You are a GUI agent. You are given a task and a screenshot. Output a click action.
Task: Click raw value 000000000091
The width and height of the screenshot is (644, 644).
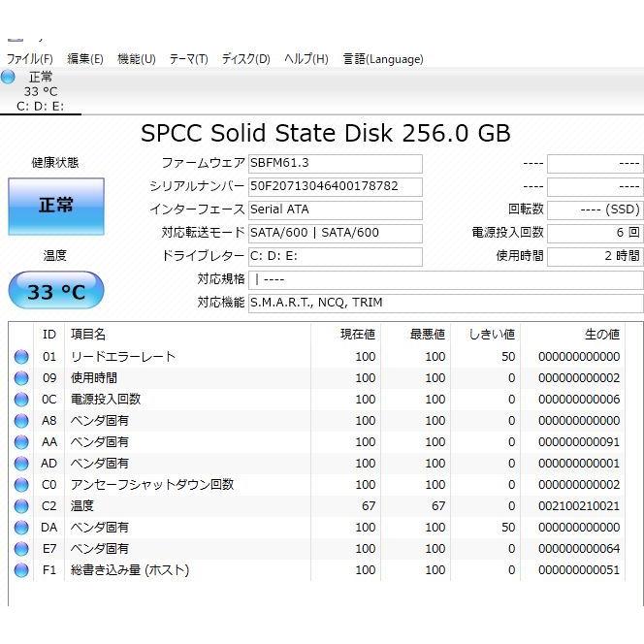tap(579, 442)
